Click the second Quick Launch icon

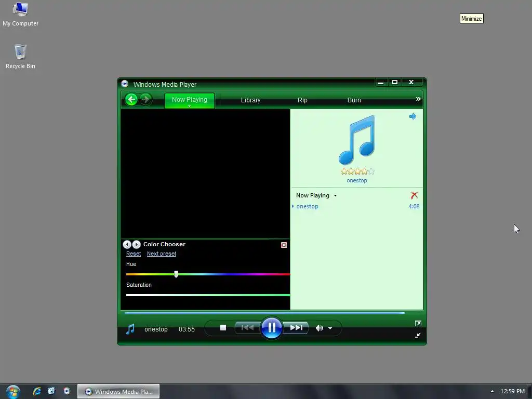click(x=51, y=391)
